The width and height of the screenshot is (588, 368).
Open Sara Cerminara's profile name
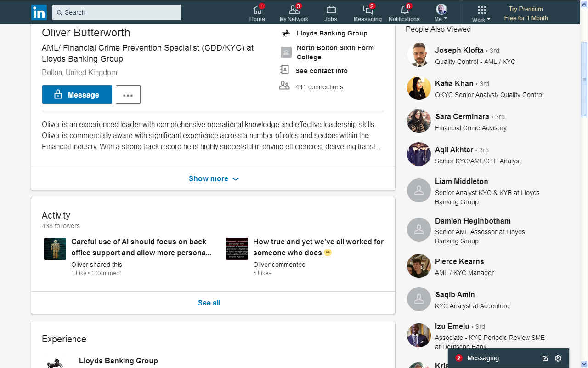pos(462,116)
